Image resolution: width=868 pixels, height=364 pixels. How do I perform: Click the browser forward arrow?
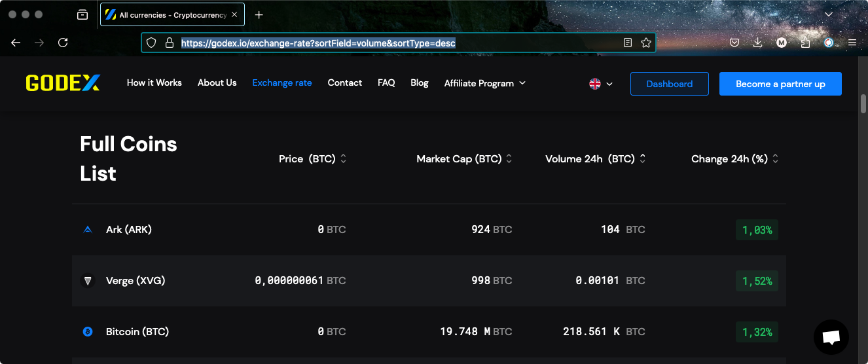pos(39,43)
